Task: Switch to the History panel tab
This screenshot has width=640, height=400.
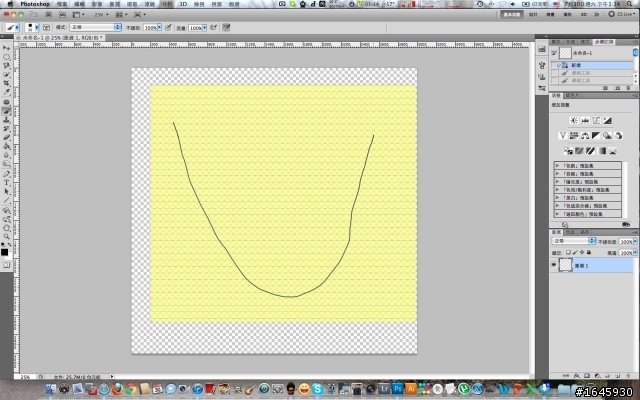Action: pyautogui.click(x=604, y=42)
